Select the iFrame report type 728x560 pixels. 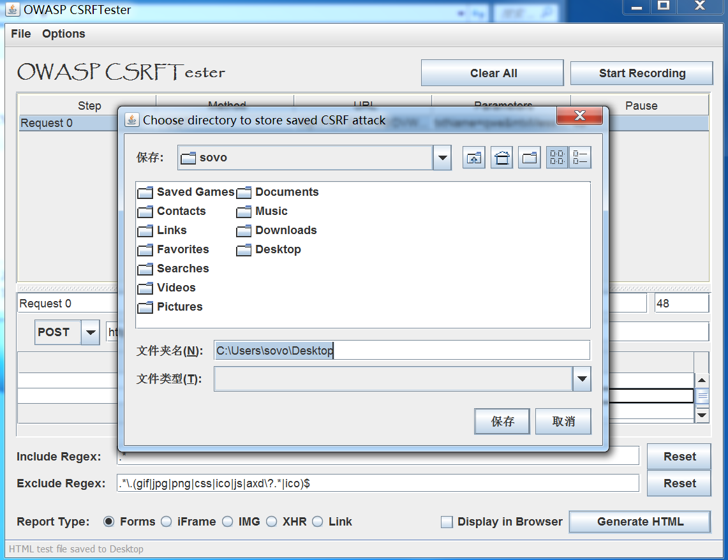167,522
